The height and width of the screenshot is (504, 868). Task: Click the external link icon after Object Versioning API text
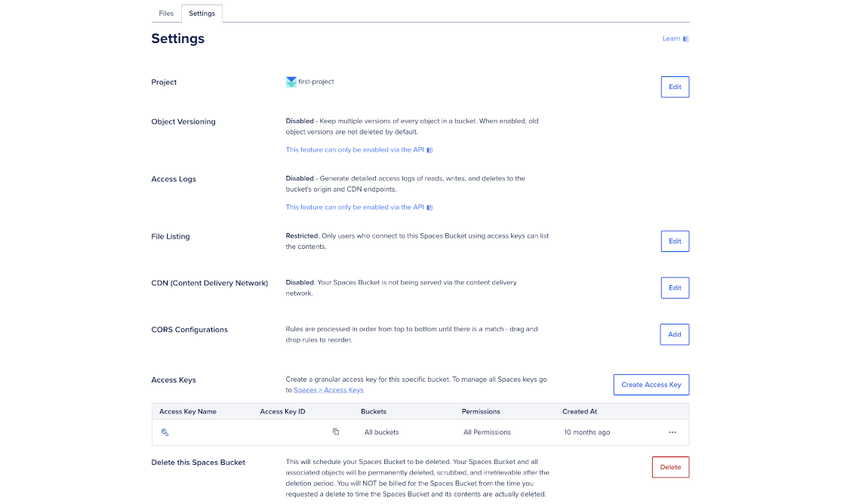(x=429, y=149)
